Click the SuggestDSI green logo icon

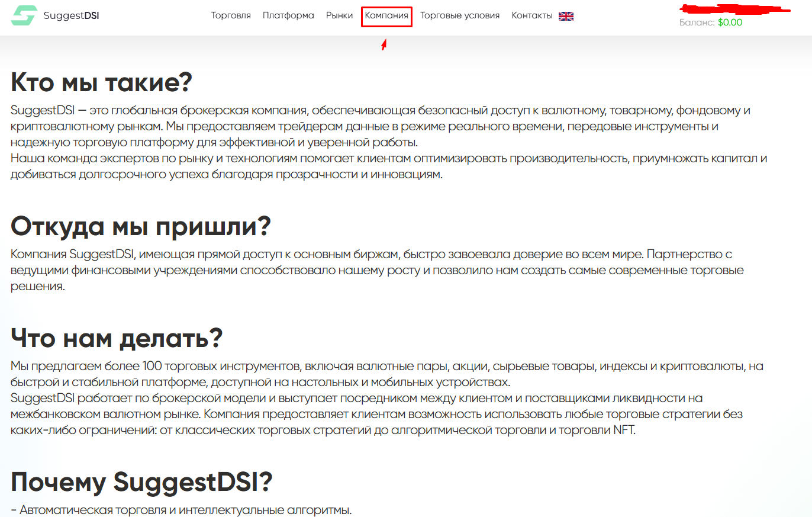[24, 15]
